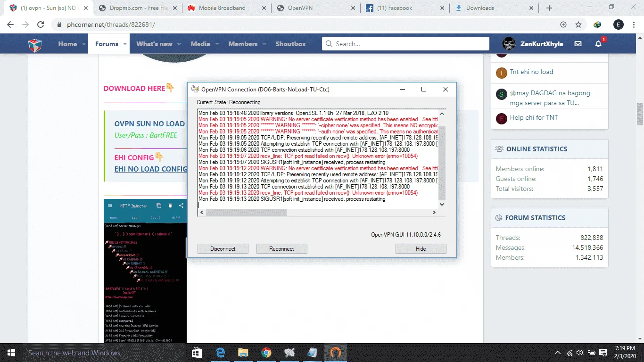Open File Explorer from the taskbar
The width and height of the screenshot is (644, 362).
pyautogui.click(x=243, y=353)
